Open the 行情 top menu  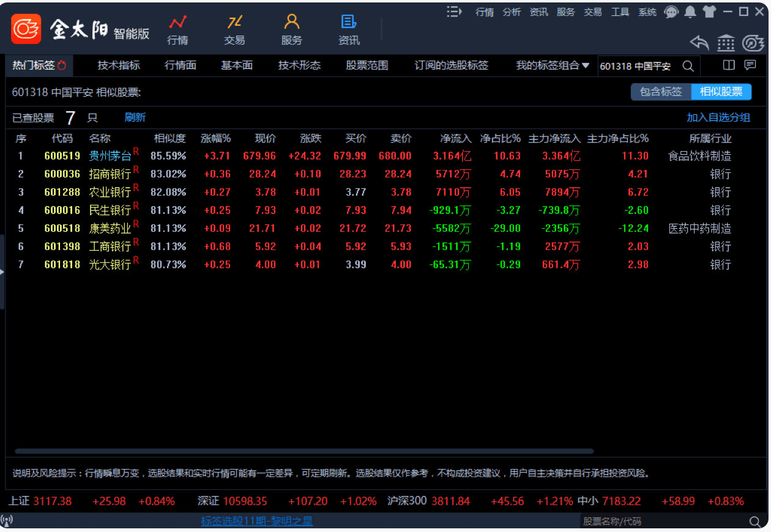[485, 12]
